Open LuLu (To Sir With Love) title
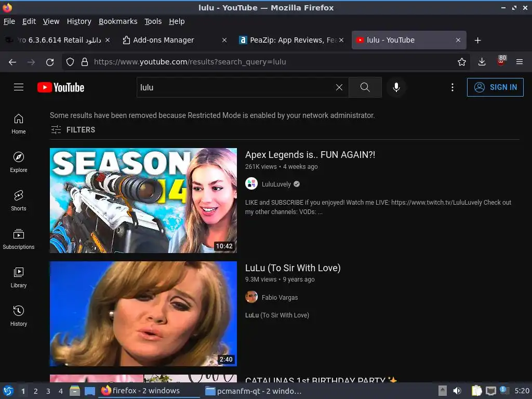532x399 pixels. point(293,268)
